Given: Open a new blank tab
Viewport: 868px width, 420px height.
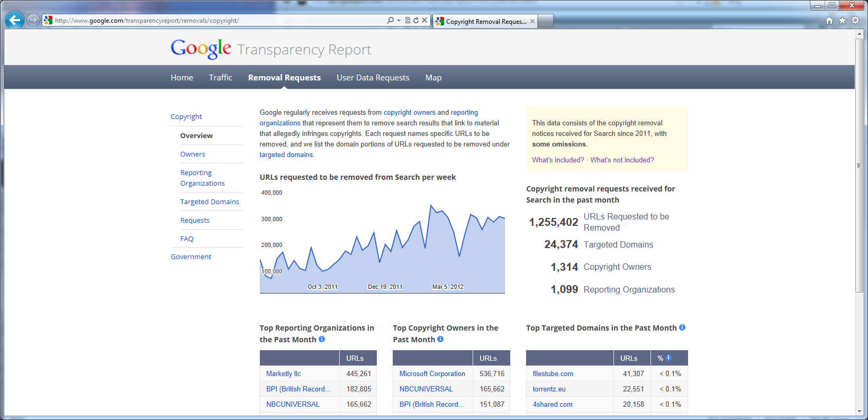Looking at the screenshot, I should click(x=546, y=21).
